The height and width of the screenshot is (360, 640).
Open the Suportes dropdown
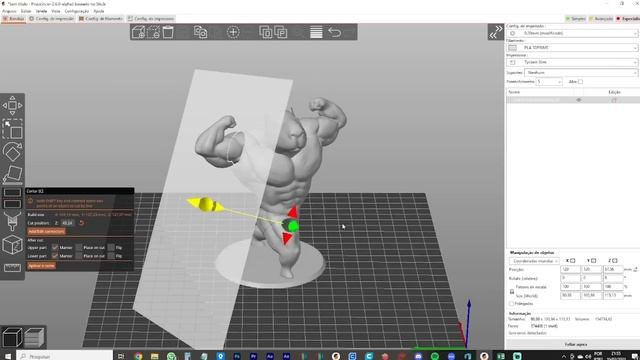581,73
